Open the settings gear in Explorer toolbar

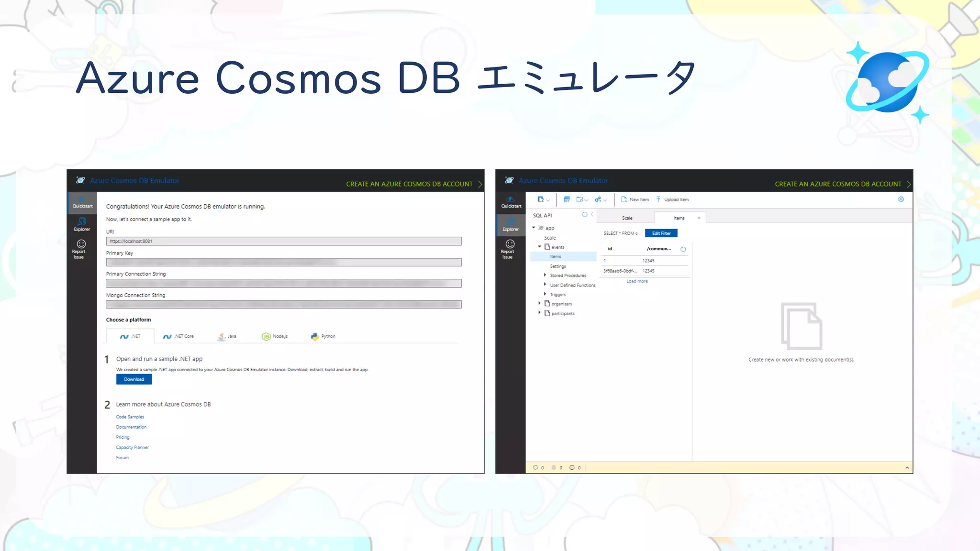[901, 199]
